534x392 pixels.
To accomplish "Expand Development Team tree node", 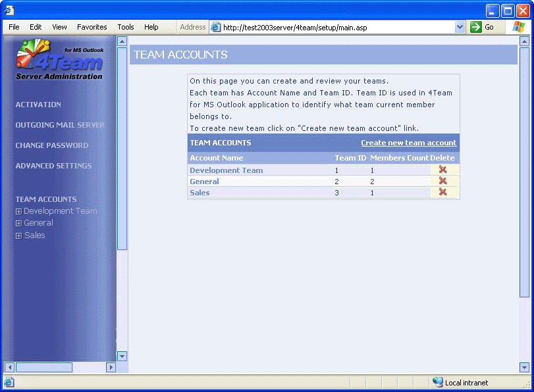I will click(18, 211).
